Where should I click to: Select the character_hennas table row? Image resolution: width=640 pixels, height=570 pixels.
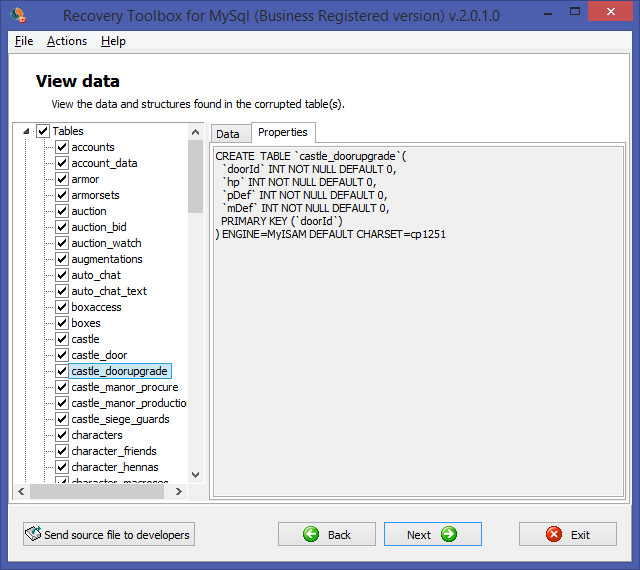pyautogui.click(x=115, y=467)
